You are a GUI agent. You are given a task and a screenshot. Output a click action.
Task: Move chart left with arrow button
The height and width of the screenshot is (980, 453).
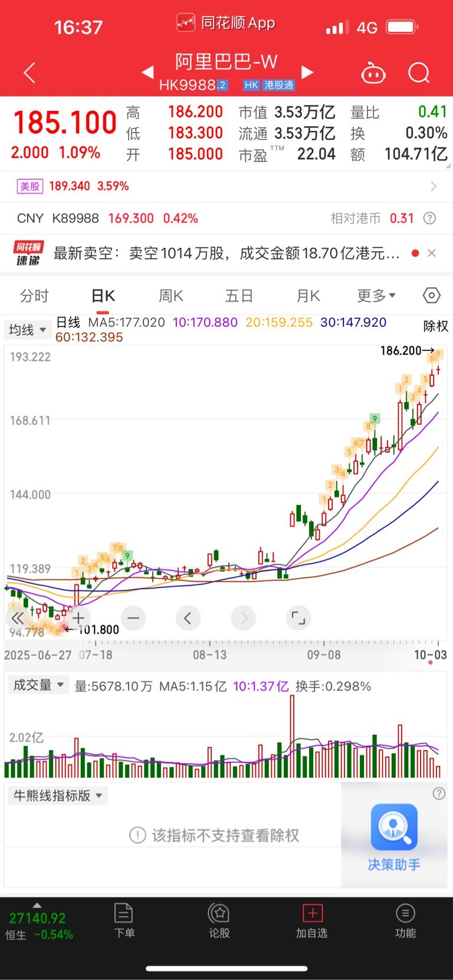(188, 618)
